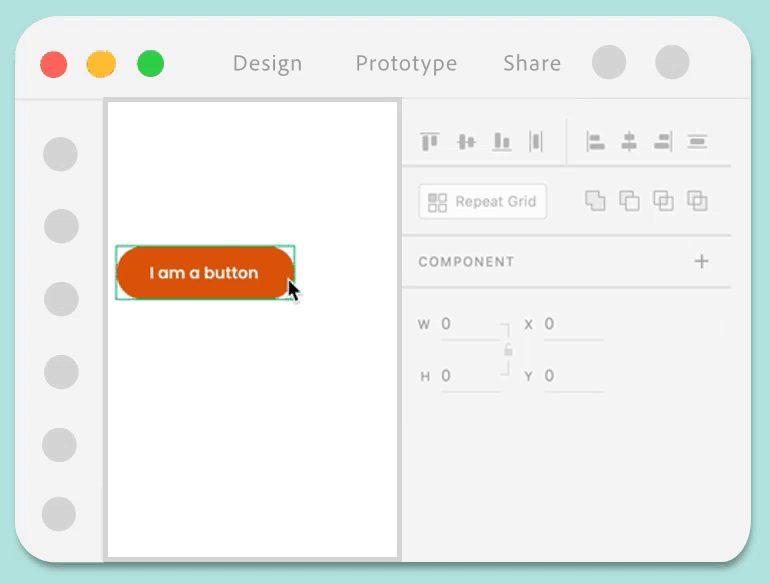
Task: Apply the Intersect boolean operation
Action: (663, 200)
